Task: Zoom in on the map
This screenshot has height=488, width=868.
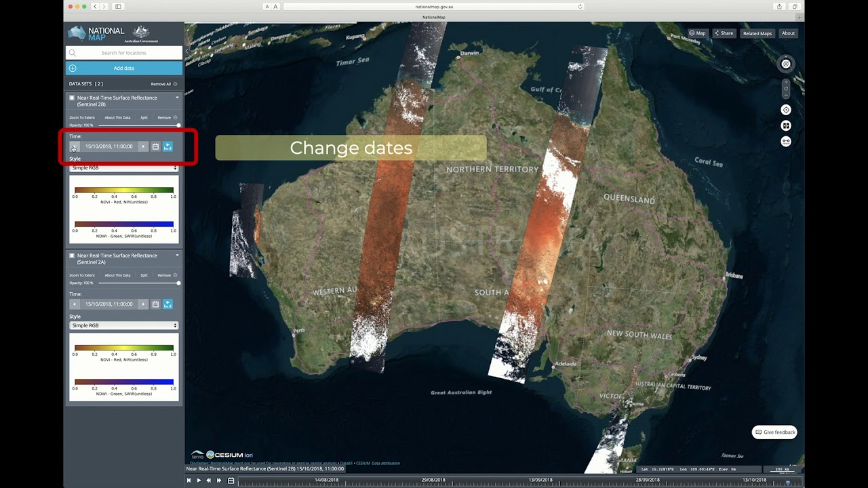Action: tap(786, 82)
